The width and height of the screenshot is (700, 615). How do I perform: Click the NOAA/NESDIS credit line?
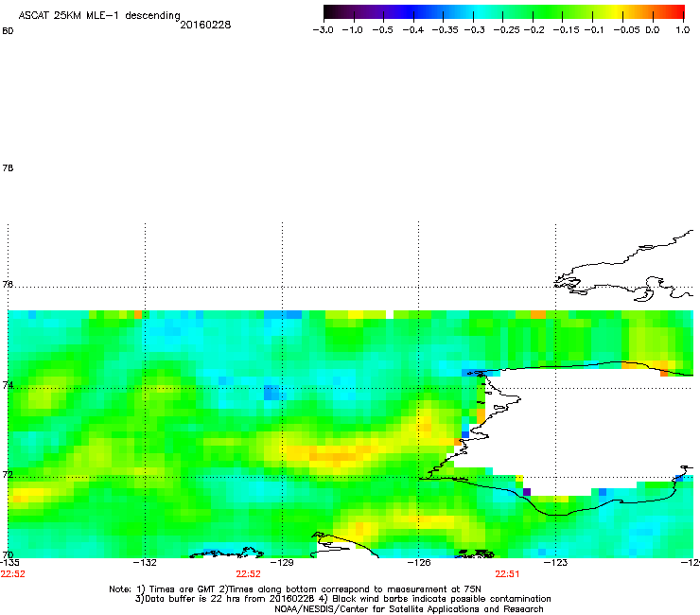point(409,609)
